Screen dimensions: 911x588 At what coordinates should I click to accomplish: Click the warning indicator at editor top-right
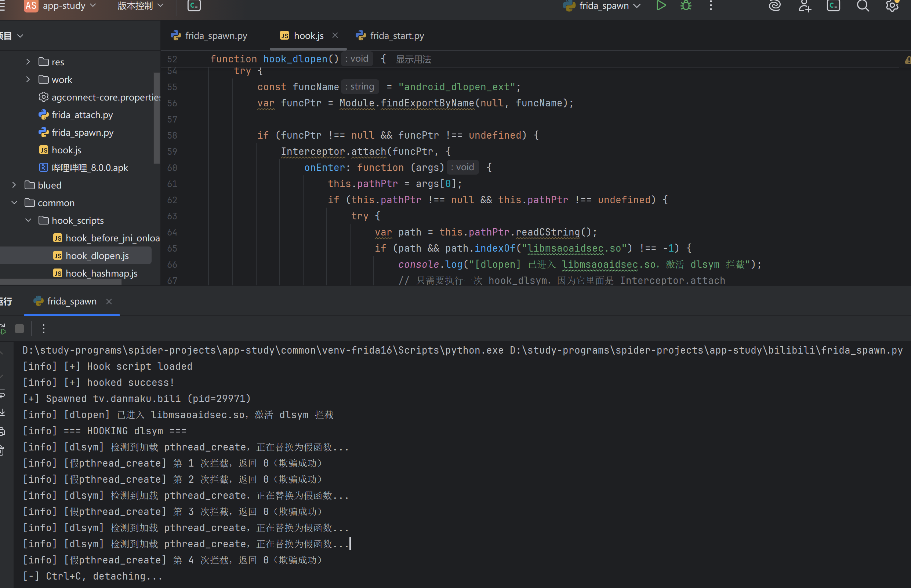coord(908,60)
